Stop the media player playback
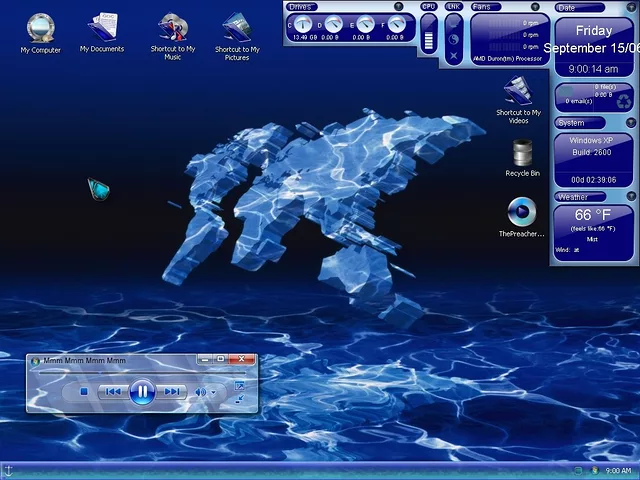Screen dimensions: 640x480 (x=84, y=392)
